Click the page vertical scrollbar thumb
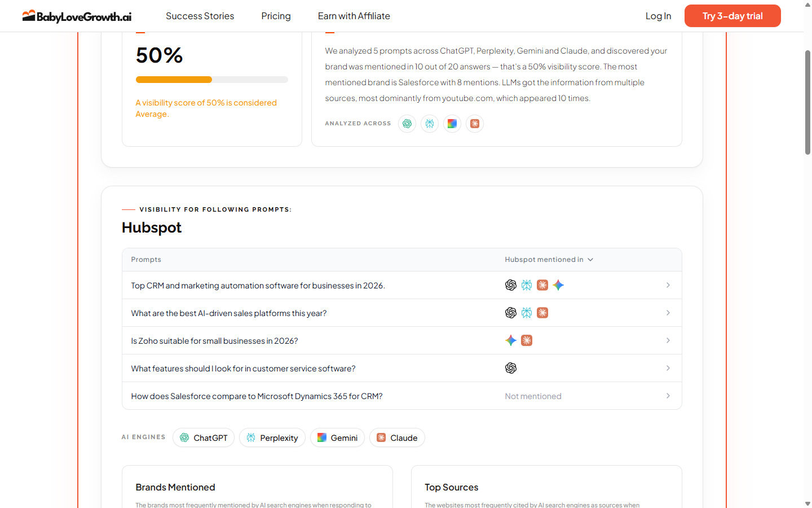This screenshot has height=508, width=812. coord(807,102)
